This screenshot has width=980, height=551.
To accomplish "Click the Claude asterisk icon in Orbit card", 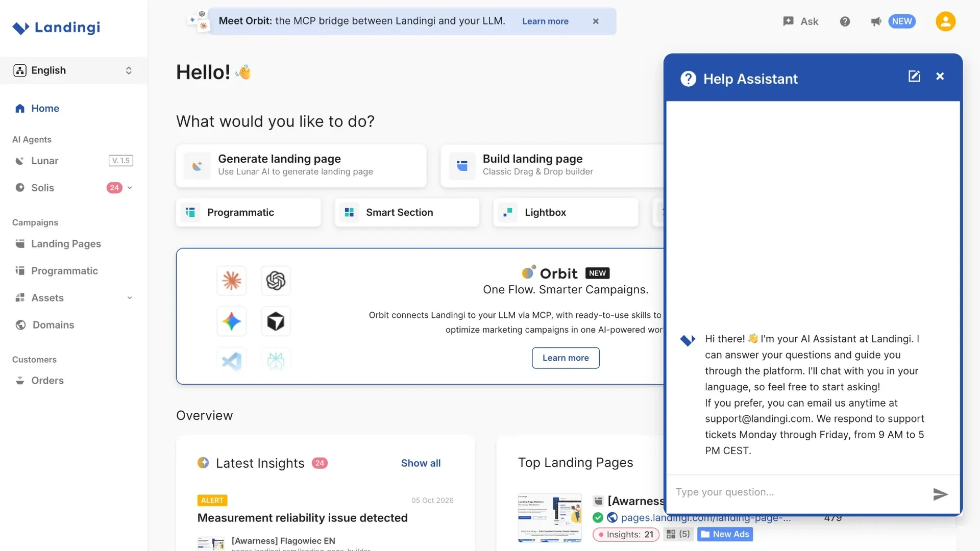I will [x=232, y=281].
